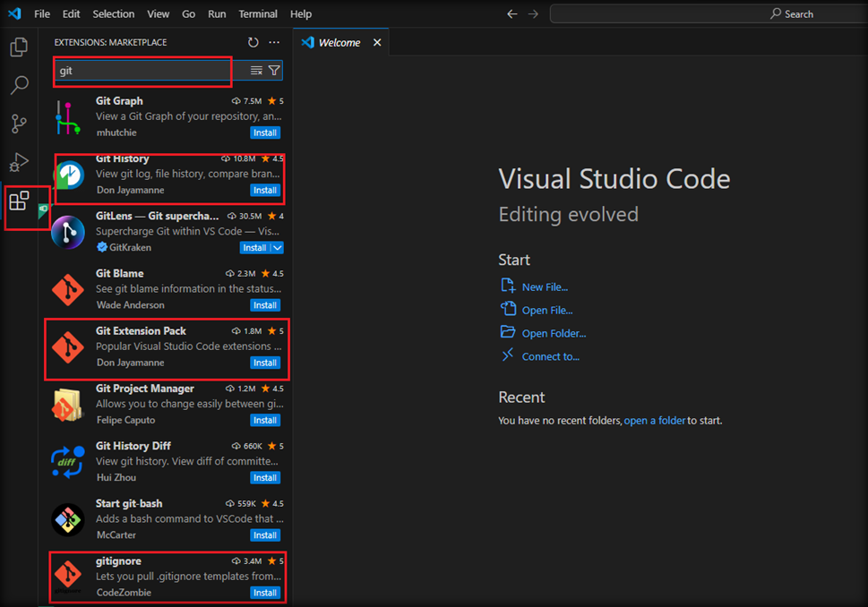The width and height of the screenshot is (868, 607).
Task: Click the clear search results icon
Action: coord(257,70)
